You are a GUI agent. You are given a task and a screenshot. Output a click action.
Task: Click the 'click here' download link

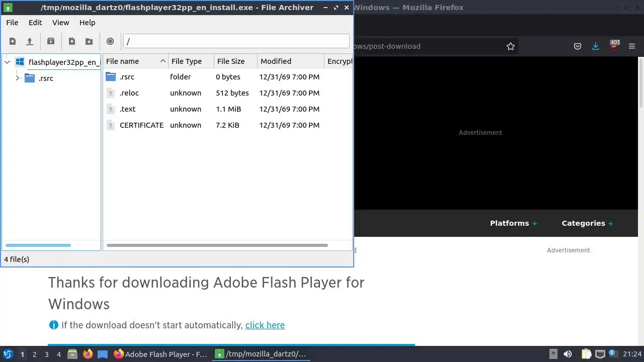(265, 325)
